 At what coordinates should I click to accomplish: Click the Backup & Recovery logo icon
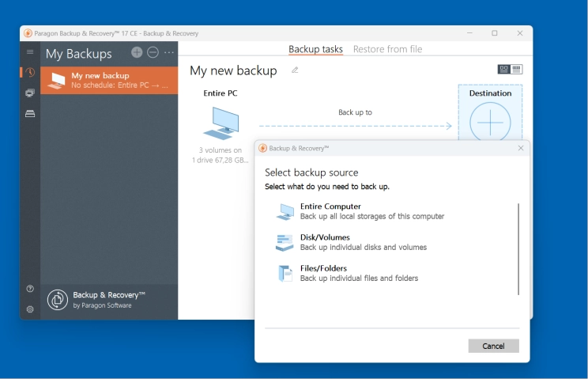tap(58, 300)
